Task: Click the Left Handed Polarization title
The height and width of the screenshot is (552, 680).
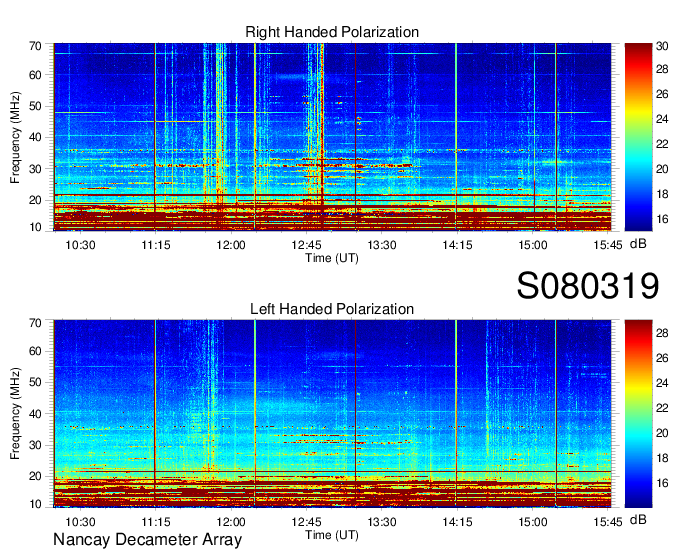Action: (x=332, y=309)
